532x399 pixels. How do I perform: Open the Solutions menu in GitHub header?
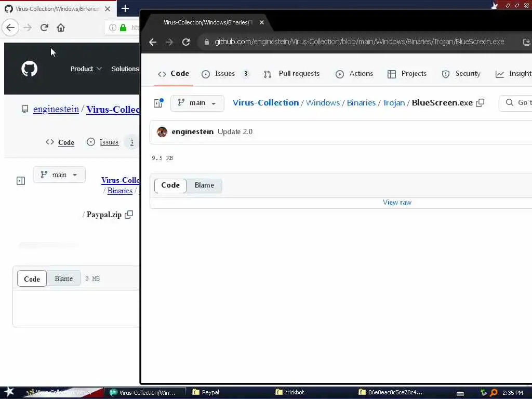[x=125, y=69]
